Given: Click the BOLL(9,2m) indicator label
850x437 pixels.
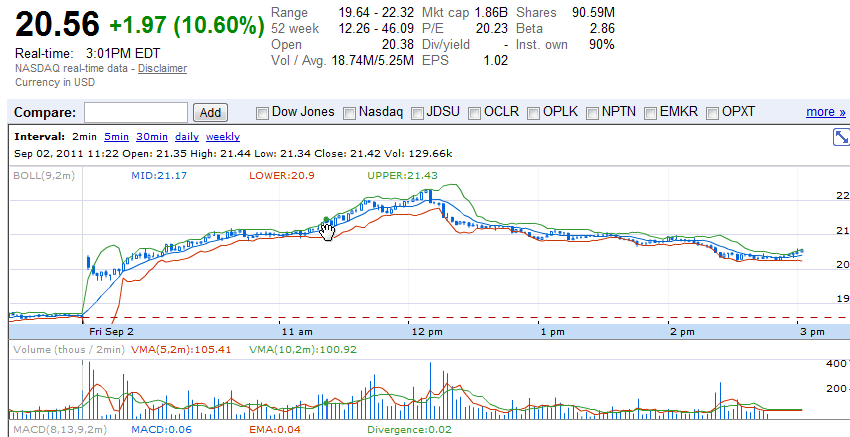Looking at the screenshot, I should click(44, 176).
